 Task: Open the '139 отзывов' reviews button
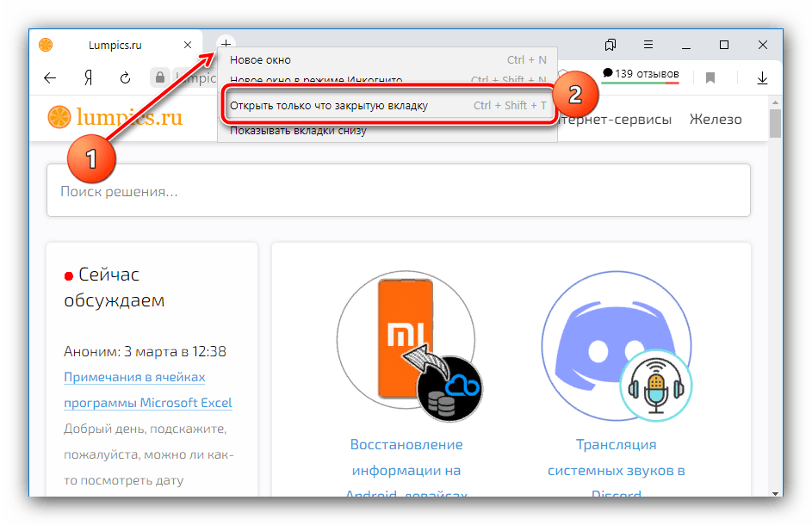[x=641, y=74]
